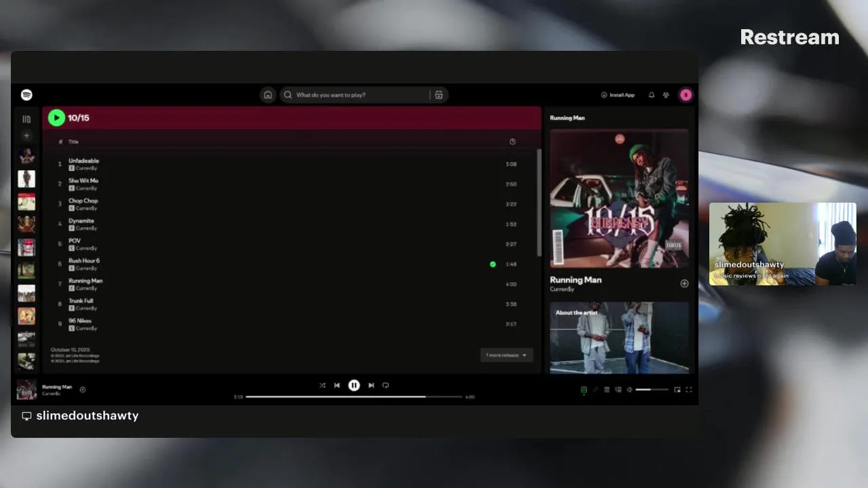
Task: Adjust the volume slider
Action: (x=652, y=390)
